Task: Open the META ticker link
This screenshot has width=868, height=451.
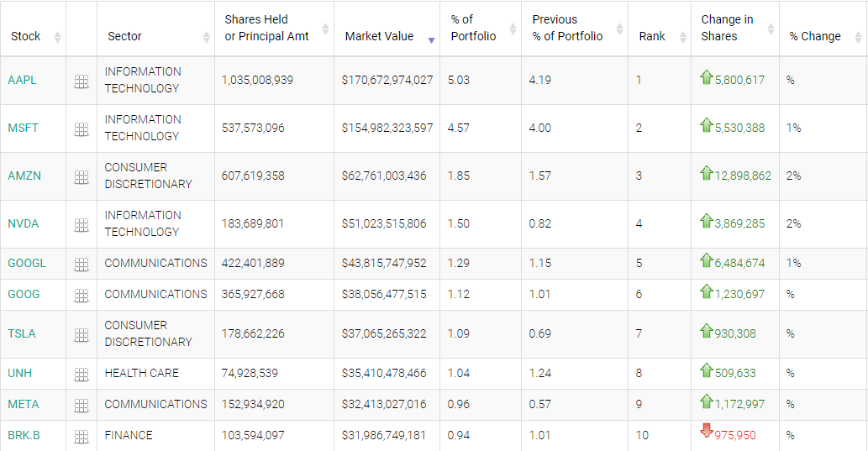Action: pos(24,404)
